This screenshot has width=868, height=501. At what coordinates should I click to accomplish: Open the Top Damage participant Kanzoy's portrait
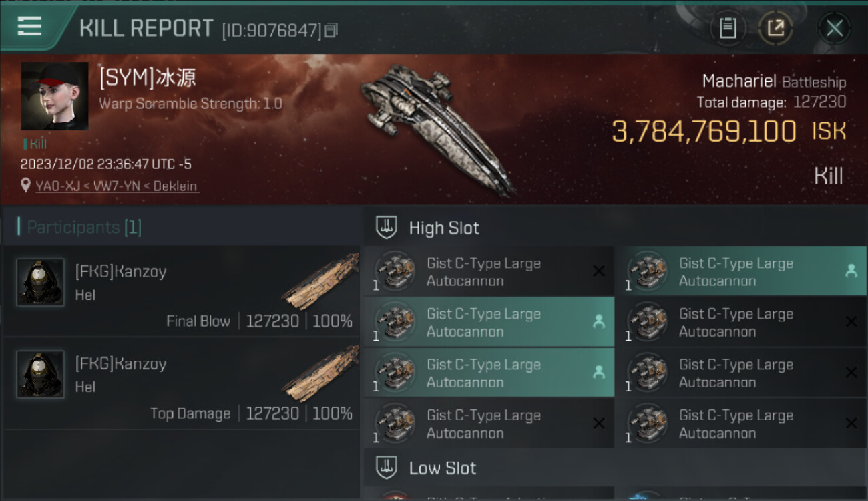coord(40,375)
